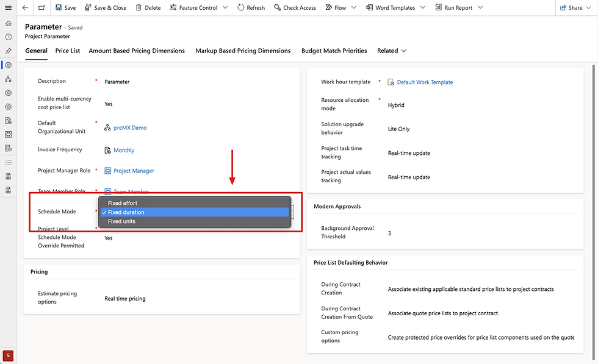Screen dimensions: 598x364
Task: Click the Home icon in sidebar
Action: tap(8, 23)
